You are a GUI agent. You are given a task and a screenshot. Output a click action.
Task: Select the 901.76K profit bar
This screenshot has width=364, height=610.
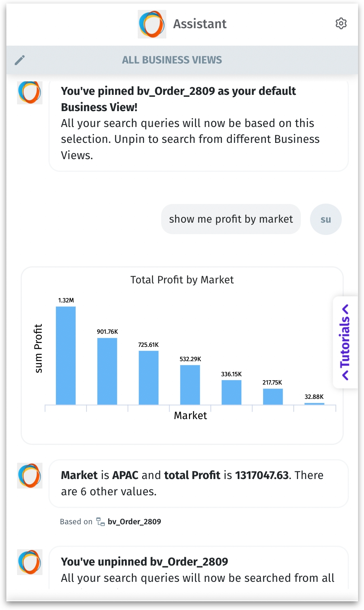(x=107, y=371)
